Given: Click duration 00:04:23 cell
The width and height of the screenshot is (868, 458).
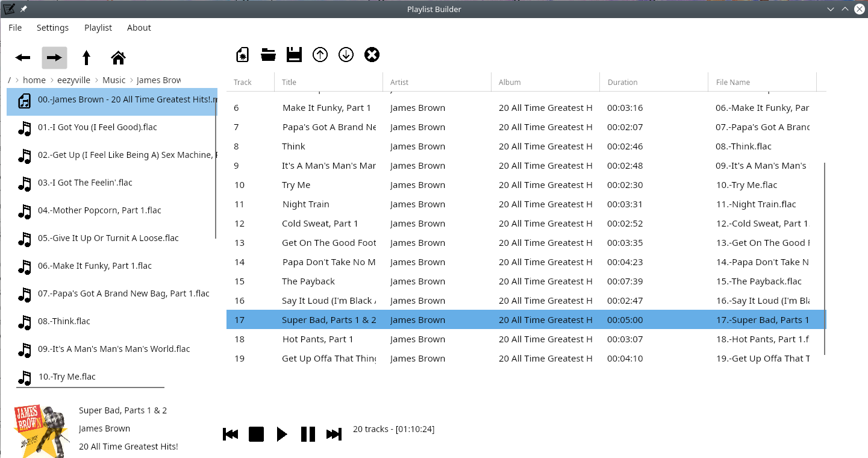Looking at the screenshot, I should point(625,262).
